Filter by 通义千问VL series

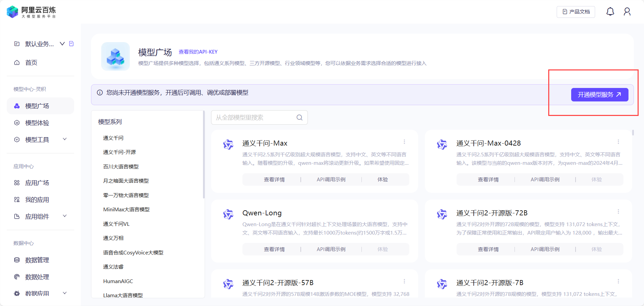(116, 224)
